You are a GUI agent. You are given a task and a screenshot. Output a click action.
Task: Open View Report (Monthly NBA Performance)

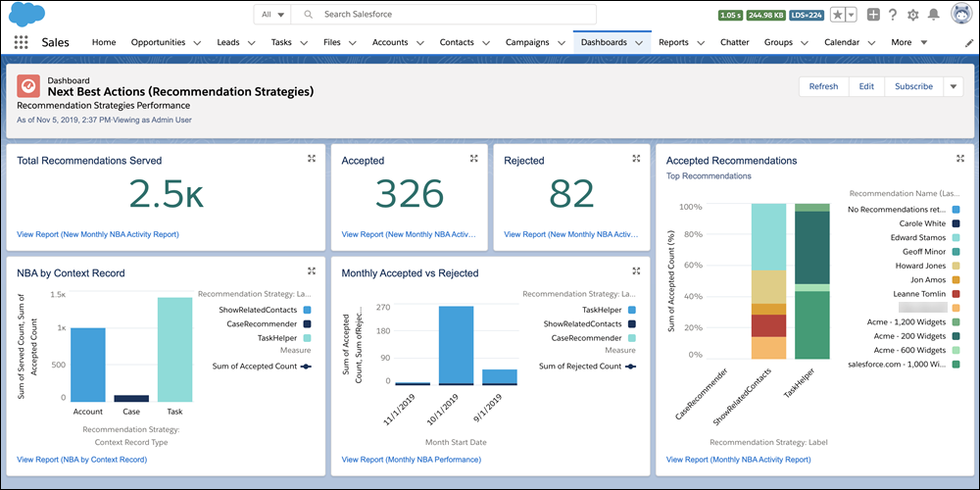[412, 460]
